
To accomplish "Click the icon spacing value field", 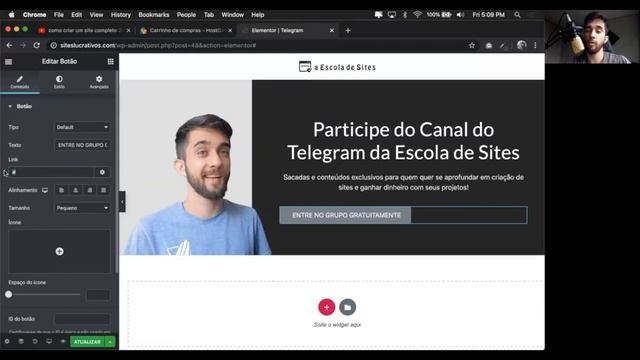I will (x=98, y=295).
